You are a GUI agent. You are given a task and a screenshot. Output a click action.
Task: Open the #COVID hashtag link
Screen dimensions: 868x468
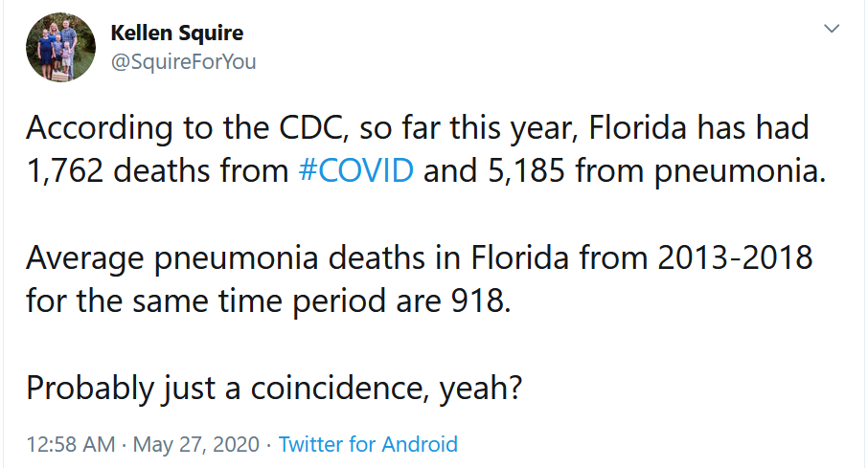pyautogui.click(x=356, y=169)
